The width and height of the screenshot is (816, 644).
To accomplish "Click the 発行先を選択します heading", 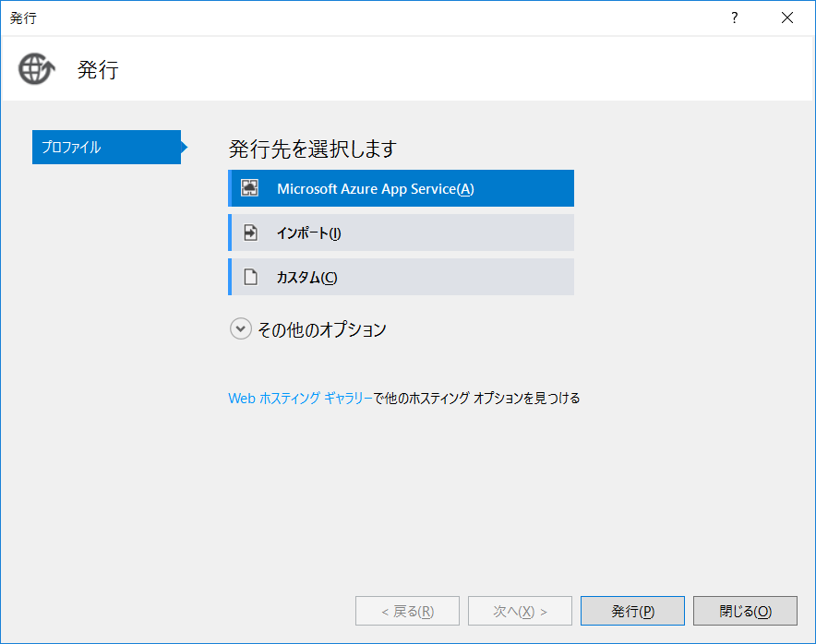I will click(313, 149).
